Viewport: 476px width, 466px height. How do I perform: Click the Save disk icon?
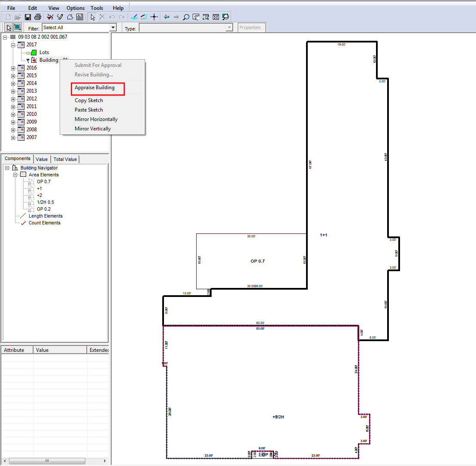(x=27, y=17)
